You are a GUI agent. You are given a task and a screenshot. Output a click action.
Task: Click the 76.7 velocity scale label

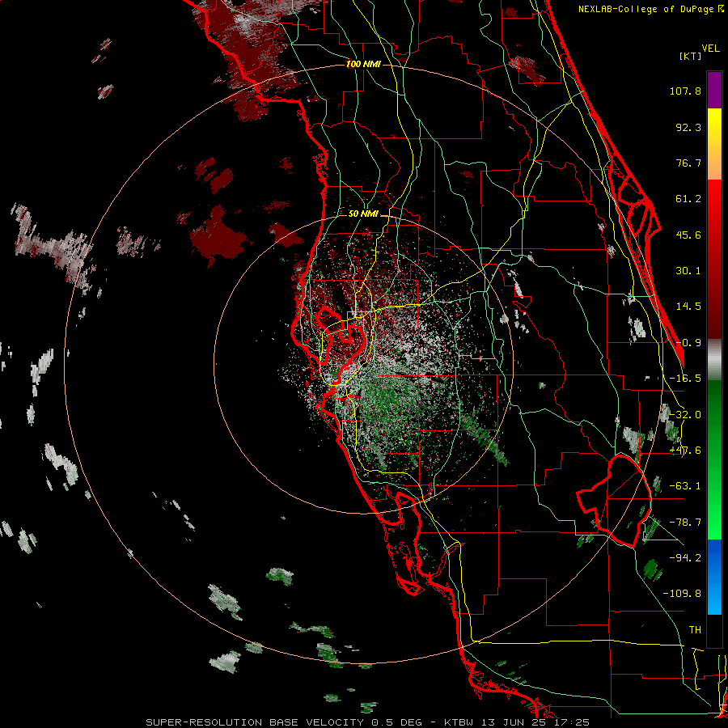pos(688,163)
